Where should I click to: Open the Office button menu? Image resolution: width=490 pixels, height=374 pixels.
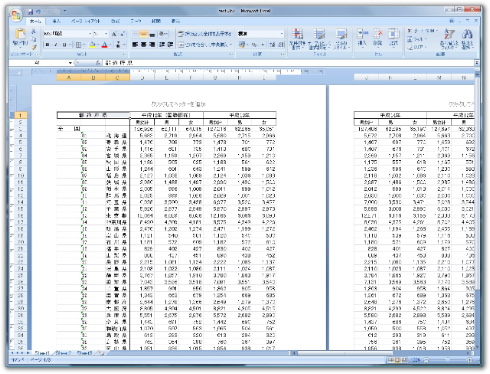pyautogui.click(x=16, y=14)
